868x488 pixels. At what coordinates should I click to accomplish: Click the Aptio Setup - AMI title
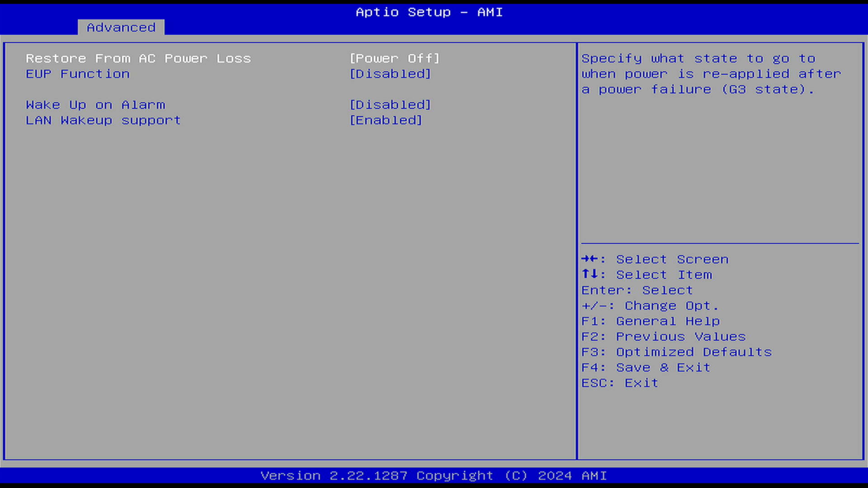coord(429,12)
